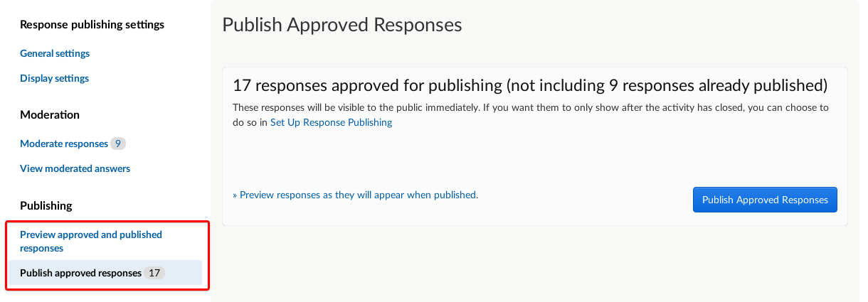Image resolution: width=868 pixels, height=302 pixels.
Task: Go to Moderate responses
Action: (64, 144)
